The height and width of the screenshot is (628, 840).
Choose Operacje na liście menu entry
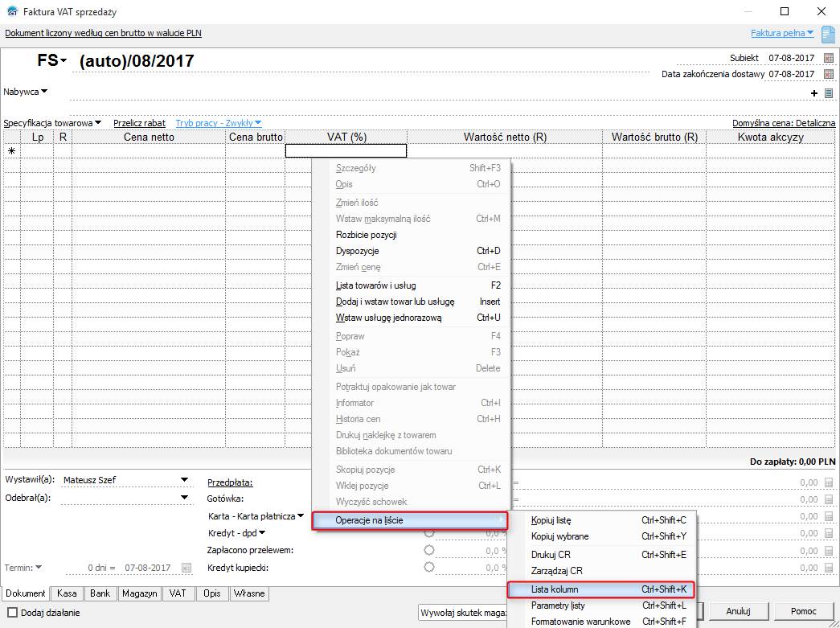410,520
